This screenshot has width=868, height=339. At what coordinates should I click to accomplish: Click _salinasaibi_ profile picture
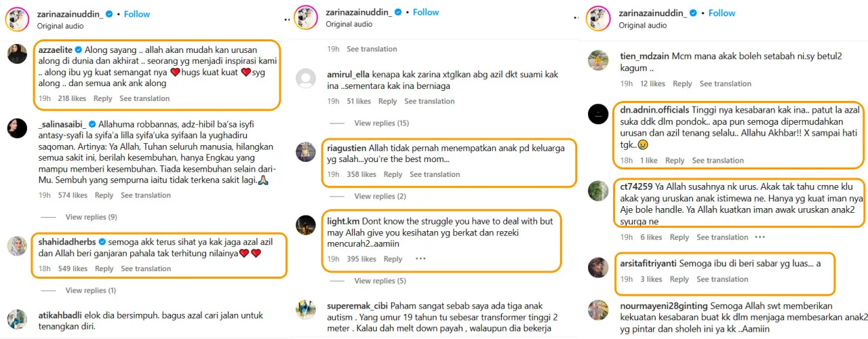tap(17, 128)
